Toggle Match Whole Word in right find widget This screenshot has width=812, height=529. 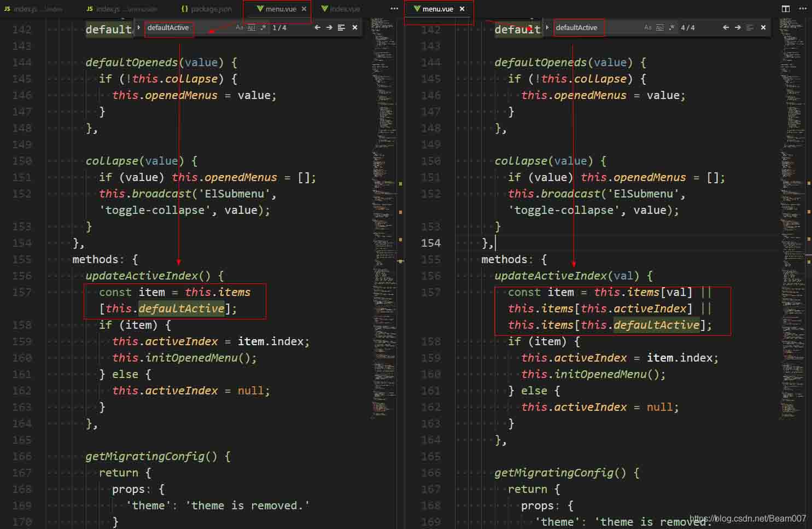point(660,27)
